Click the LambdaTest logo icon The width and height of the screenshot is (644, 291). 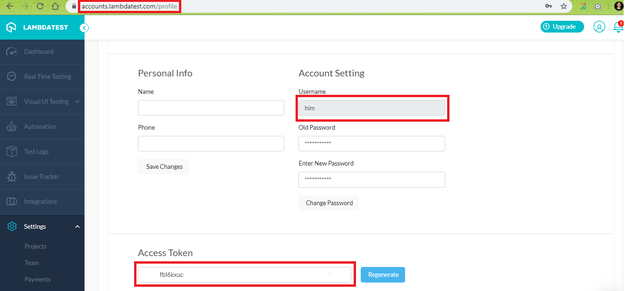coord(11,27)
